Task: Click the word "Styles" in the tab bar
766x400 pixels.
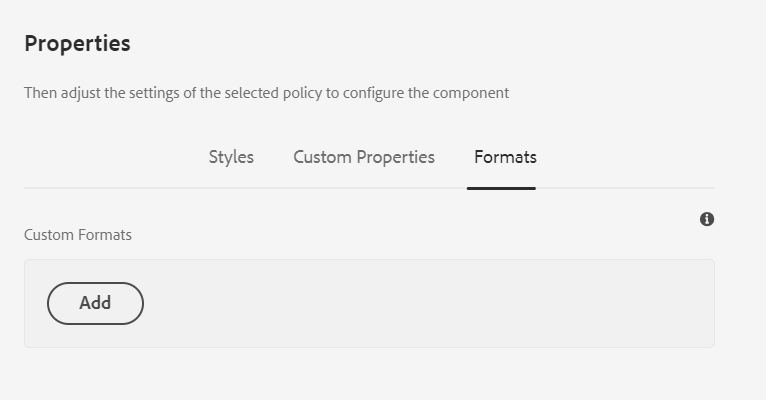Action: [231, 157]
